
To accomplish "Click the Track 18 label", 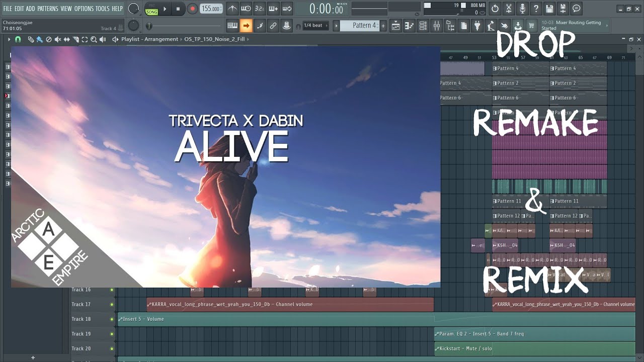I will pyautogui.click(x=81, y=319).
